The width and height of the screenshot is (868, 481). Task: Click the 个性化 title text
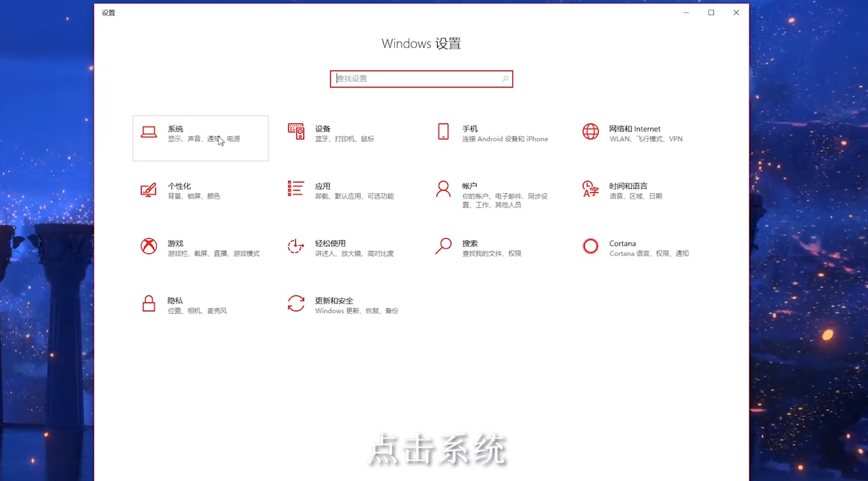pyautogui.click(x=179, y=186)
